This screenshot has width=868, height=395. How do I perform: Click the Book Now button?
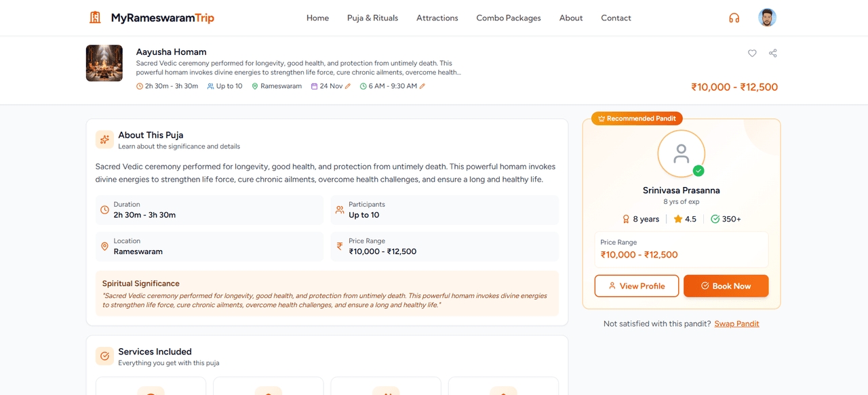[726, 286]
